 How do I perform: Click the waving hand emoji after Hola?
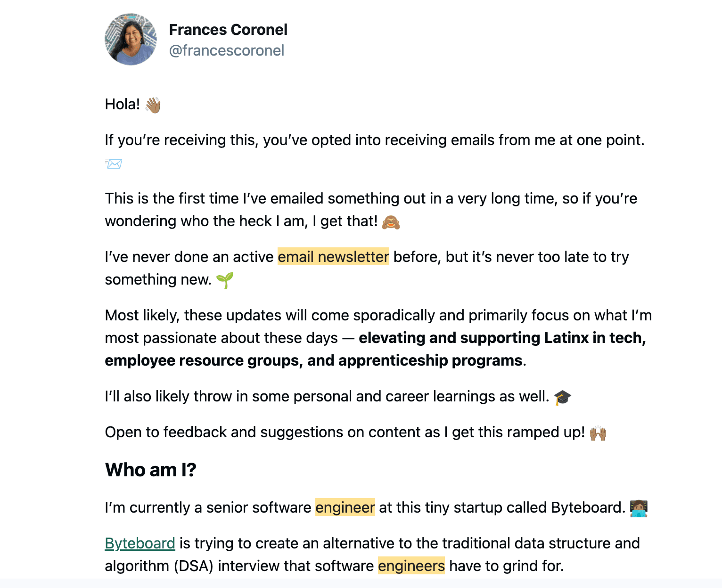pos(153,105)
